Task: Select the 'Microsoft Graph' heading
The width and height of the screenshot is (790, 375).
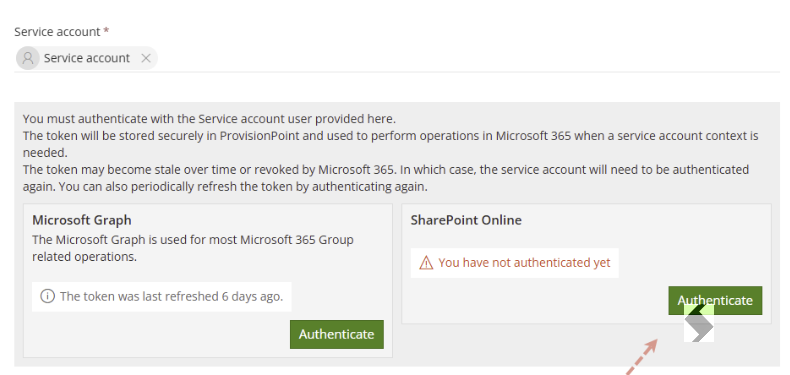Action: click(x=82, y=220)
